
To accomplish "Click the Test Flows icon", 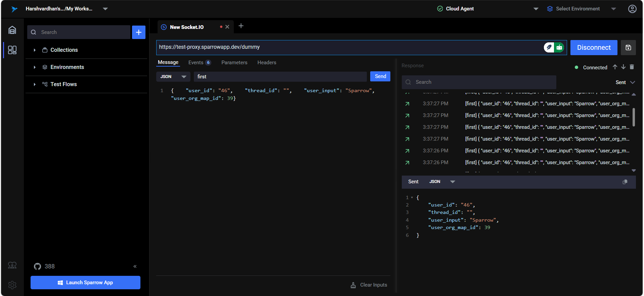I will (45, 84).
